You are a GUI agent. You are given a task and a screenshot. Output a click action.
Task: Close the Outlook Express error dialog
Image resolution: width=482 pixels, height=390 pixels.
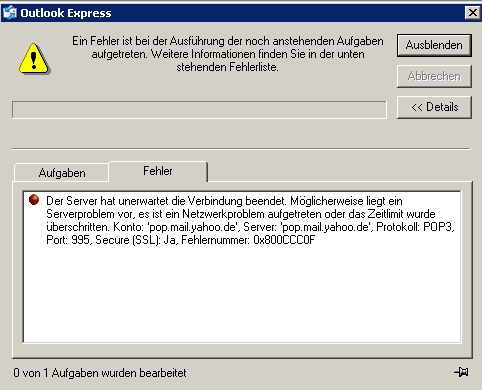472,13
